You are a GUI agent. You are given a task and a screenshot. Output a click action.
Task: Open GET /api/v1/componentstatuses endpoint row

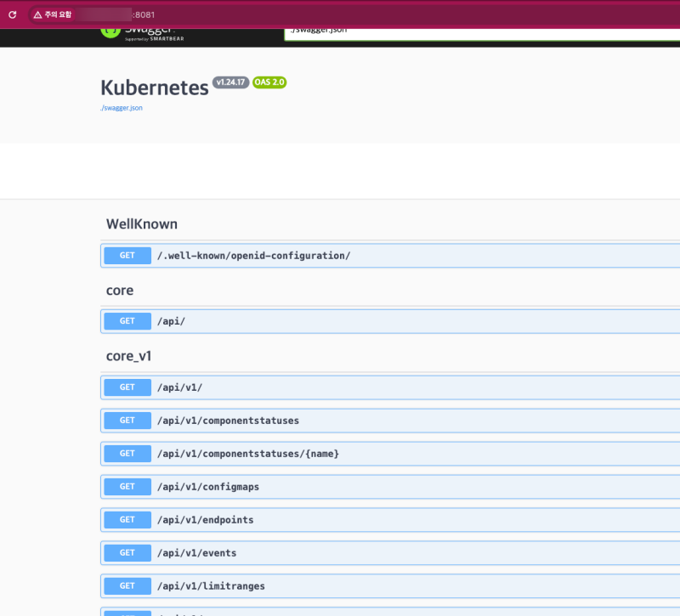228,421
